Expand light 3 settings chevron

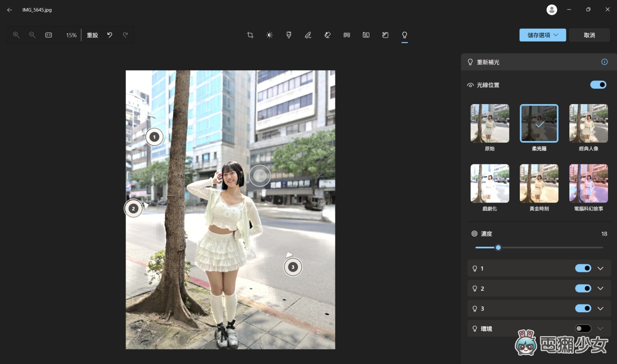click(600, 309)
